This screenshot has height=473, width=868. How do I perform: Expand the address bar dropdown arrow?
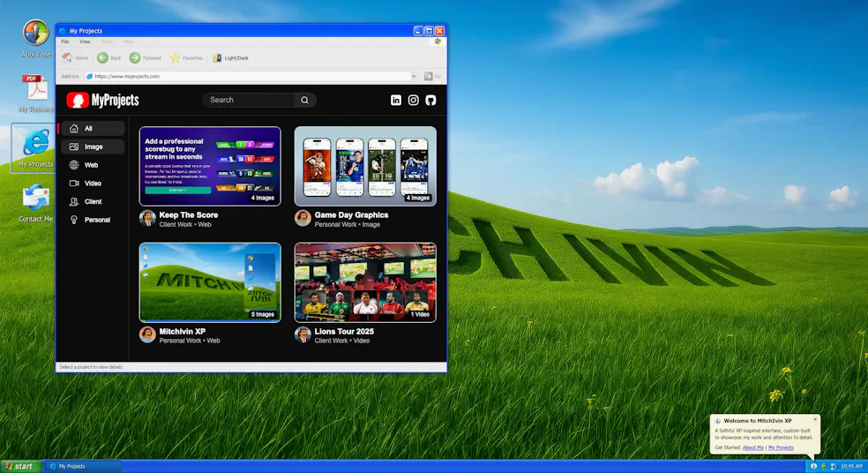click(x=414, y=77)
